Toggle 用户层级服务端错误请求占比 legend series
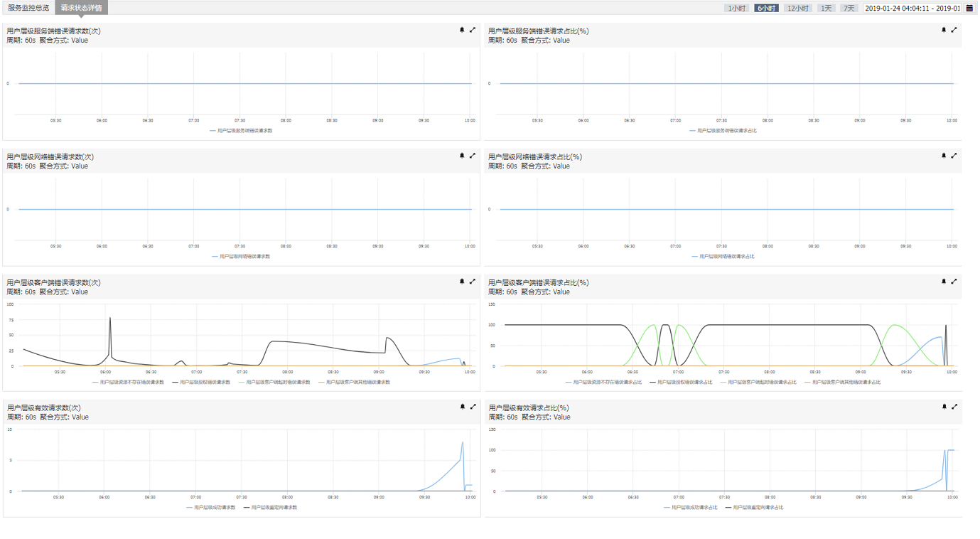 (x=723, y=131)
